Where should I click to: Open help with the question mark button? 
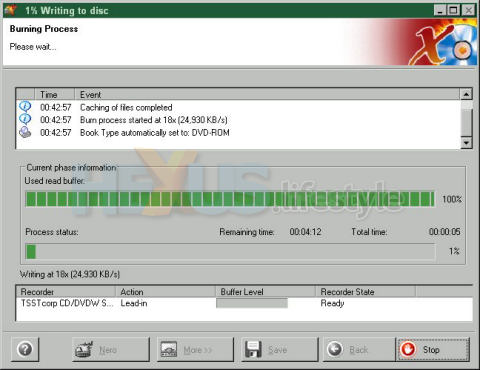(x=25, y=349)
